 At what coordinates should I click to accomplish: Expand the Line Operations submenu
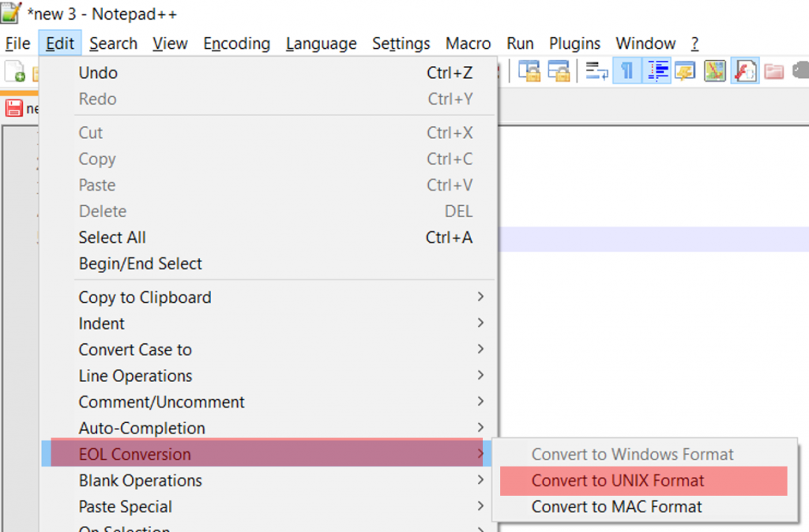[x=269, y=377]
